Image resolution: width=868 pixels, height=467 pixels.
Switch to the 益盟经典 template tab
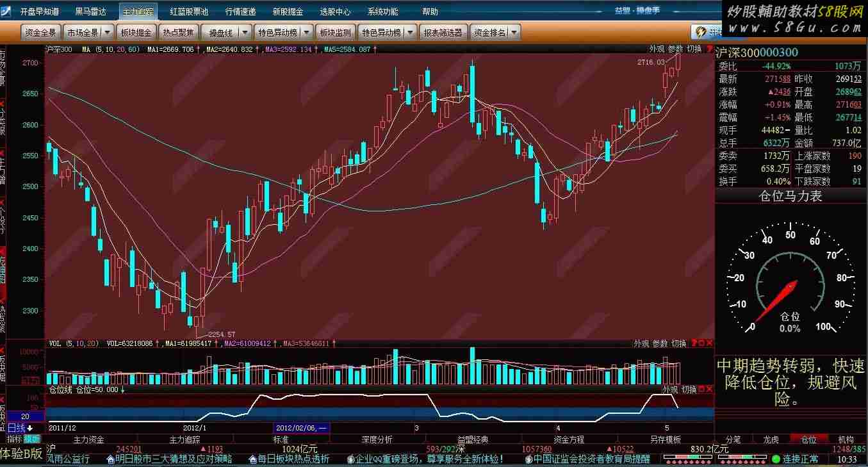click(x=473, y=439)
